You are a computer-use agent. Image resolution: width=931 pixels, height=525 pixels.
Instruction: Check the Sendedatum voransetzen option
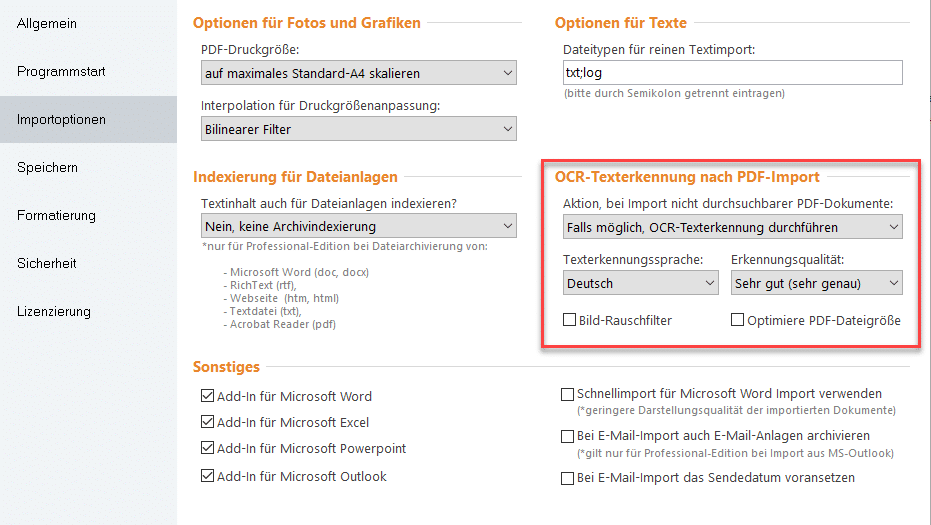click(568, 478)
